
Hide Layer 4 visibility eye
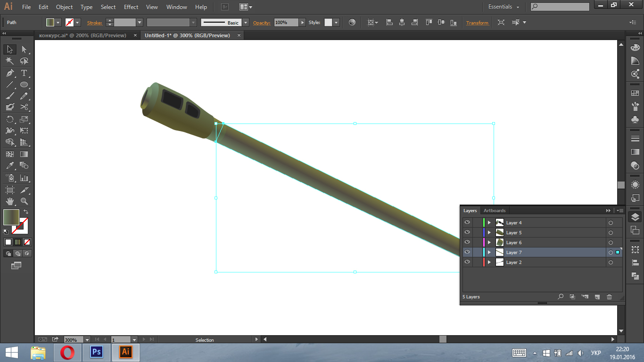467,222
